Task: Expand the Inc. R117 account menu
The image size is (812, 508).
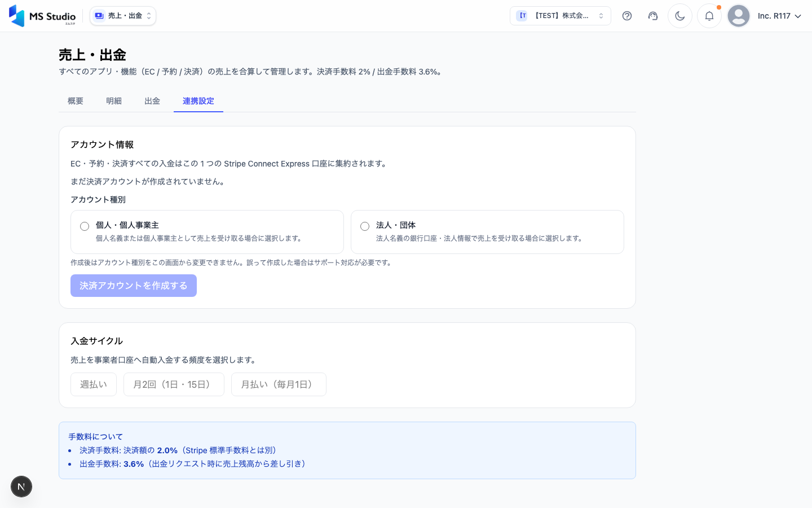Action: [779, 16]
